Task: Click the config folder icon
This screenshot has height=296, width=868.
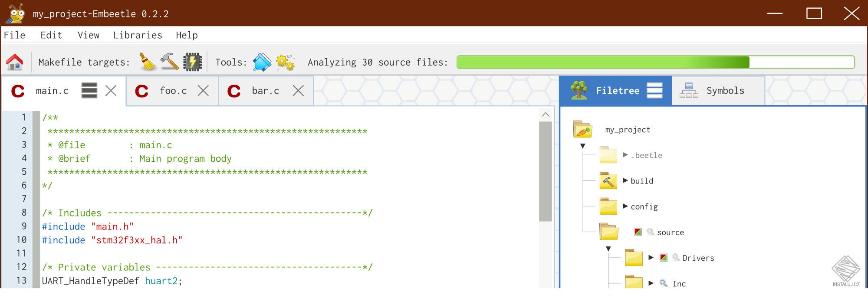Action: pos(608,206)
